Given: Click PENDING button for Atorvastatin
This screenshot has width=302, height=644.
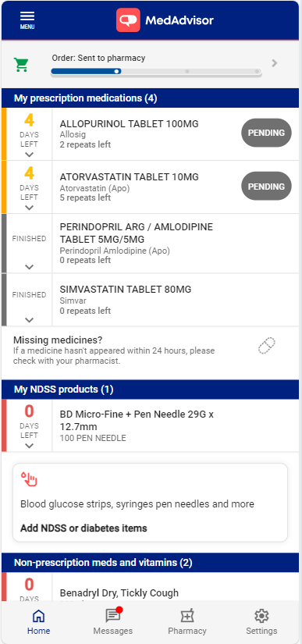Looking at the screenshot, I should (x=266, y=186).
